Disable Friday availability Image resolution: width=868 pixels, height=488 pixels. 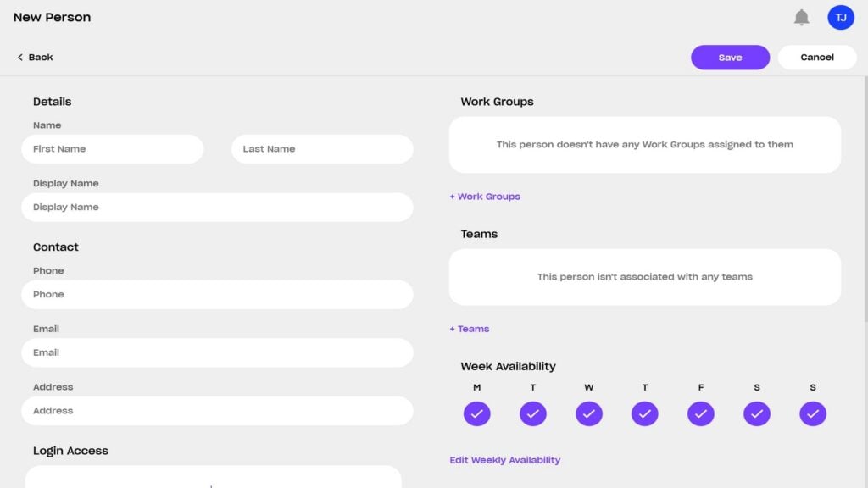click(x=701, y=414)
